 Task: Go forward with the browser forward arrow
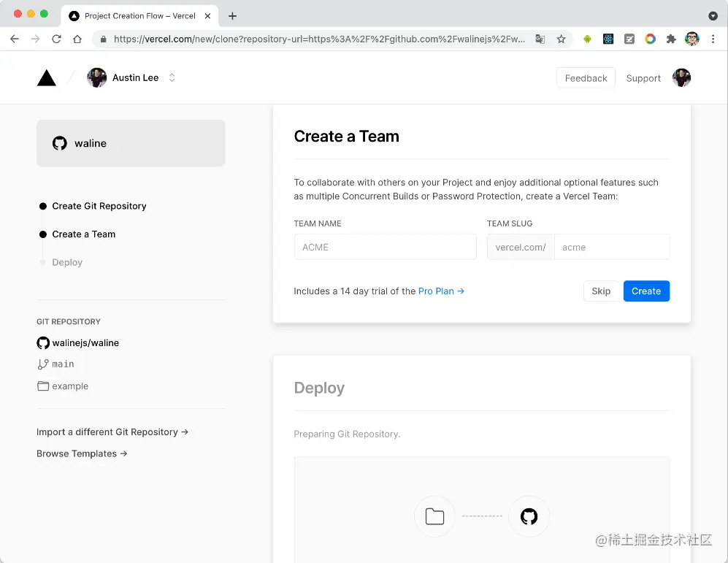pos(35,39)
